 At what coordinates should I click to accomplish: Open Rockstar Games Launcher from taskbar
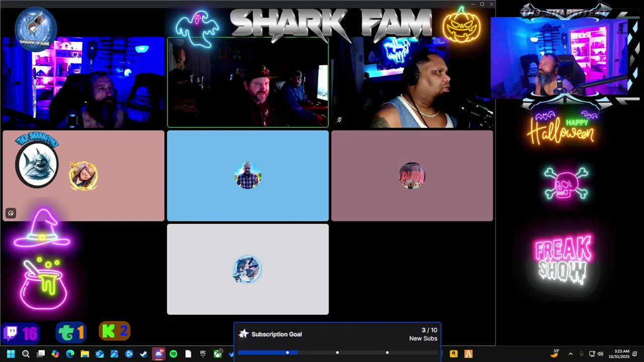tap(453, 354)
